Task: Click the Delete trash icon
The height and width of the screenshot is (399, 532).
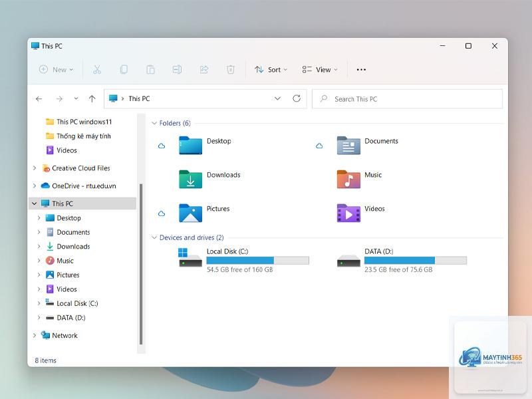Action: (231, 70)
